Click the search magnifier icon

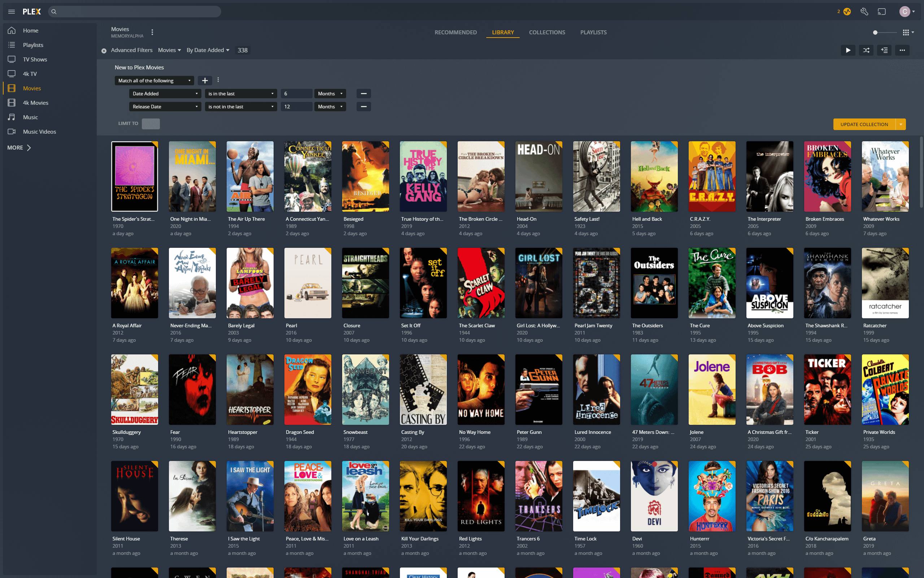pos(54,12)
